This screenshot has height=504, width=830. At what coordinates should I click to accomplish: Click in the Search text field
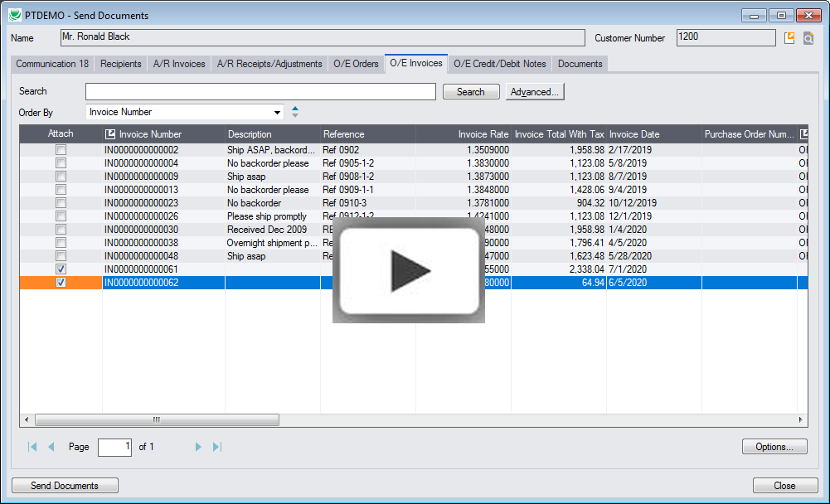click(260, 92)
